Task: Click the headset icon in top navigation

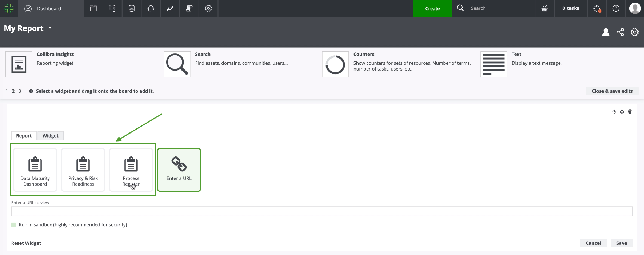Action: tap(151, 8)
